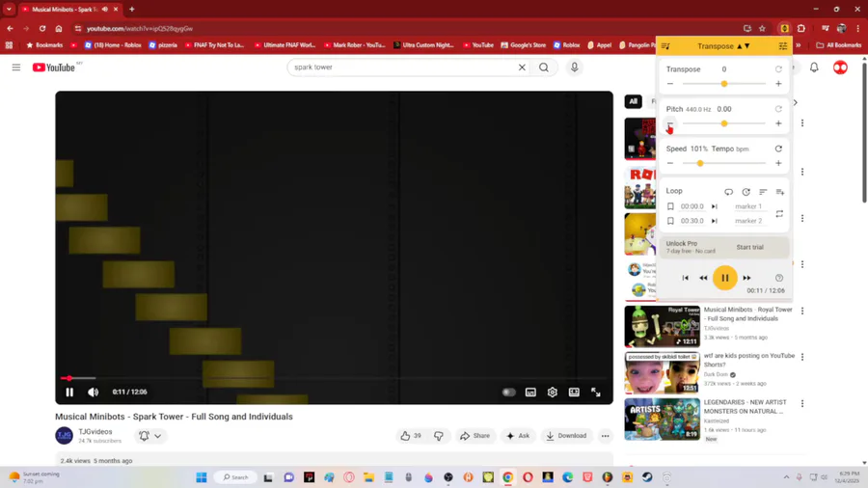Set bookmark for marker 1 at 00:00.0

tap(670, 206)
